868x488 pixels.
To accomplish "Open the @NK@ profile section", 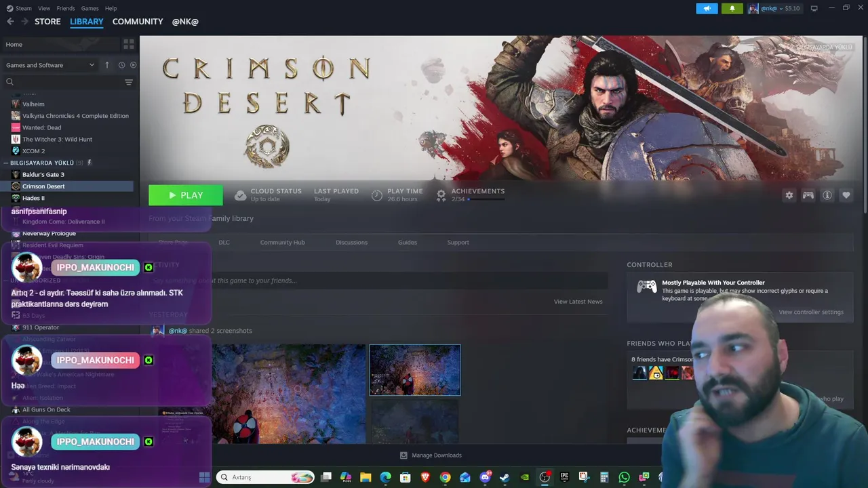I will pyautogui.click(x=185, y=22).
